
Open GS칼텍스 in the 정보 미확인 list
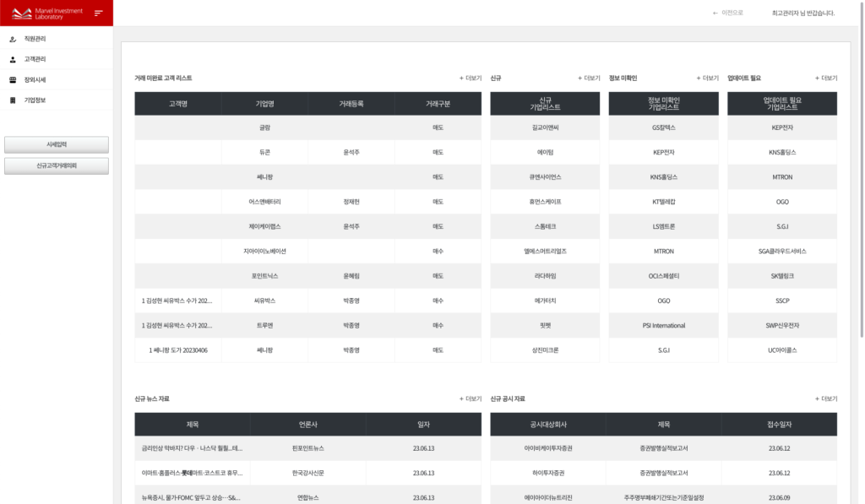[x=663, y=127]
